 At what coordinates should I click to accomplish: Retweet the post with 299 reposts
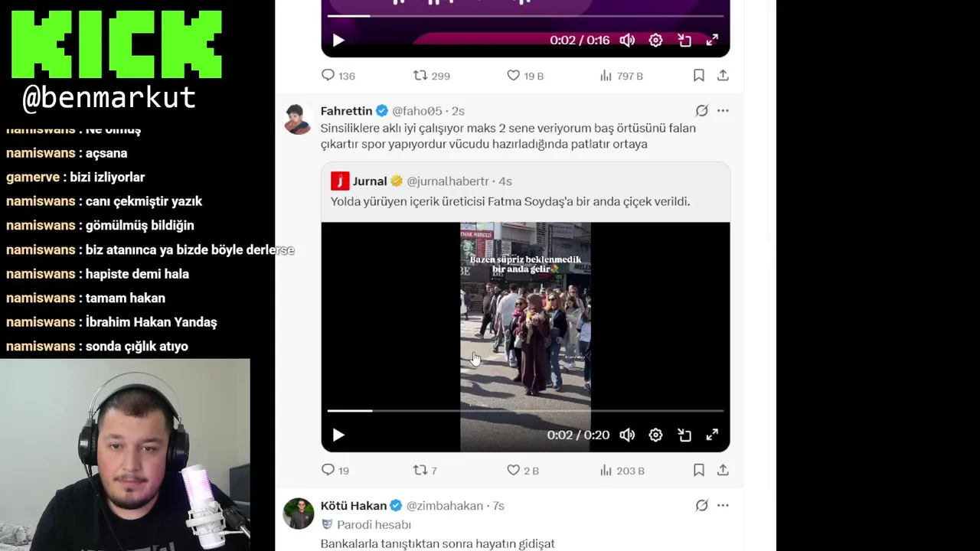click(x=431, y=76)
